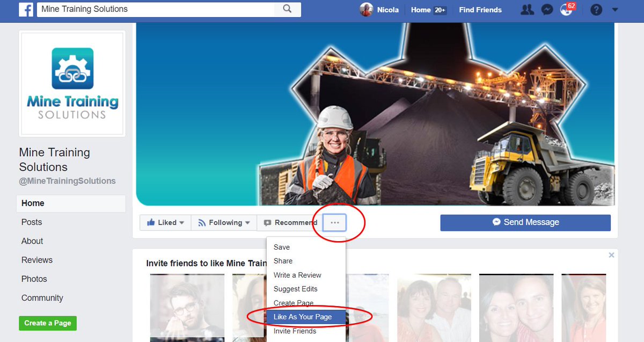Close the Invite friends panel with X
Screen dimensions: 644x342
[x=611, y=256]
